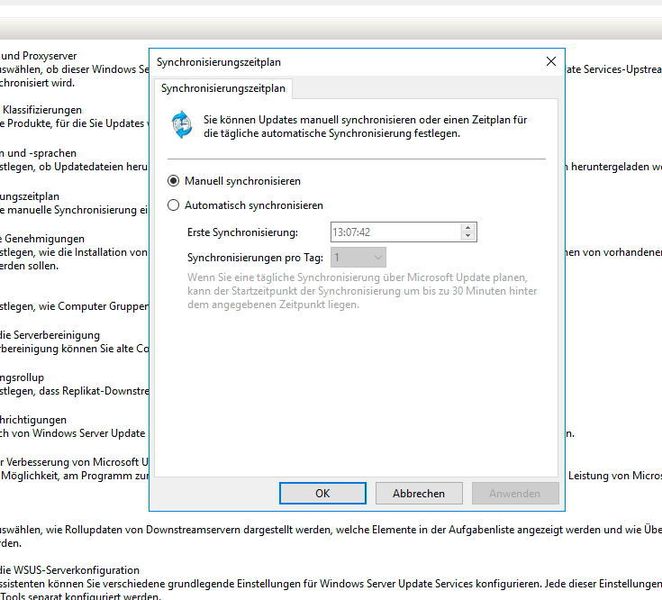Confirm the dialog with OK
The height and width of the screenshot is (600, 662).
323,493
